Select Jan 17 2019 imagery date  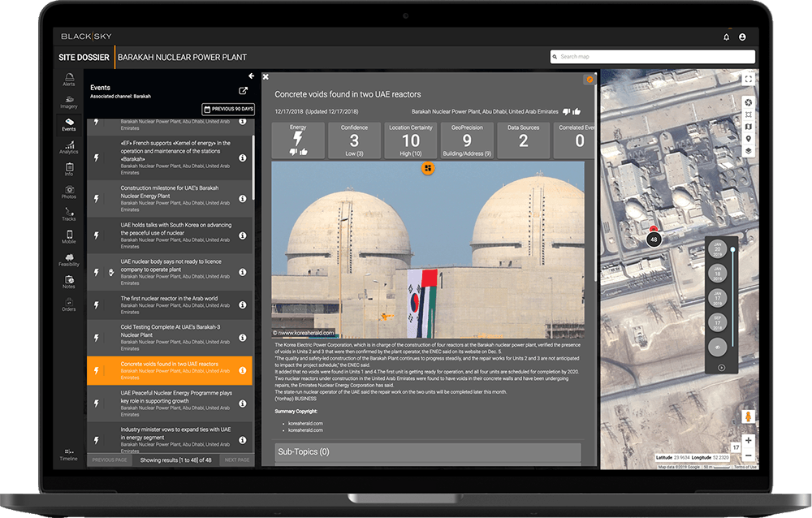coord(717,298)
